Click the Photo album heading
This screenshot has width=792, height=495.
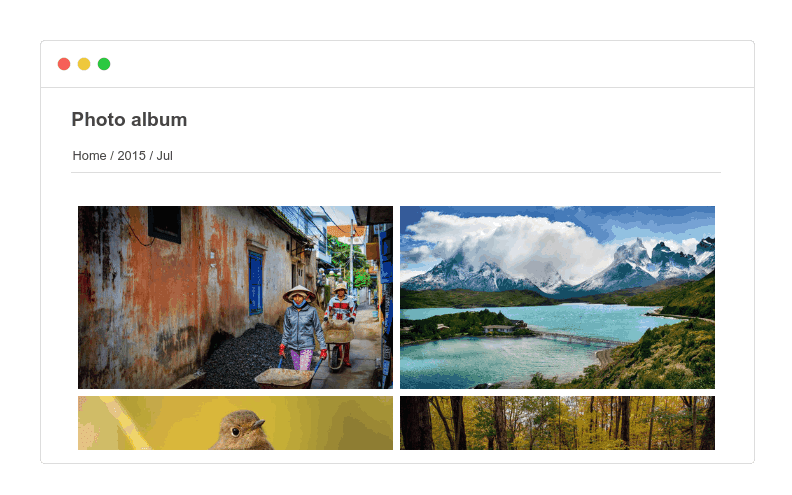click(x=129, y=120)
